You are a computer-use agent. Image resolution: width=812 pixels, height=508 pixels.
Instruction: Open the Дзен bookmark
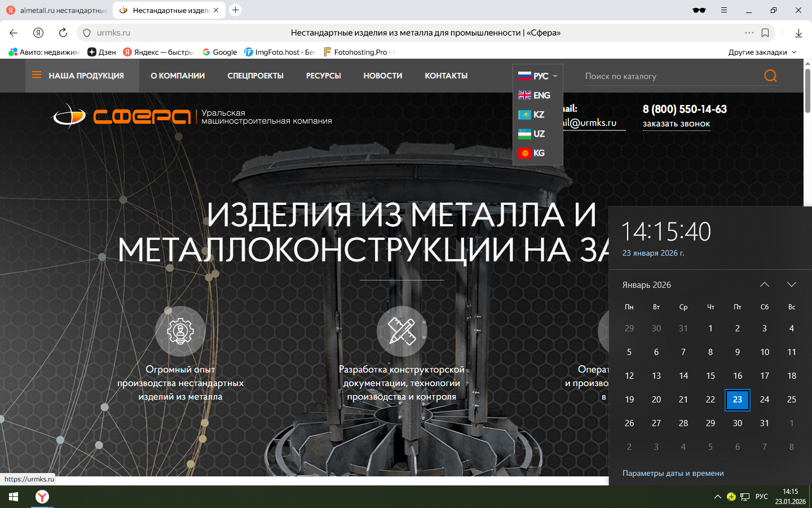coord(101,52)
